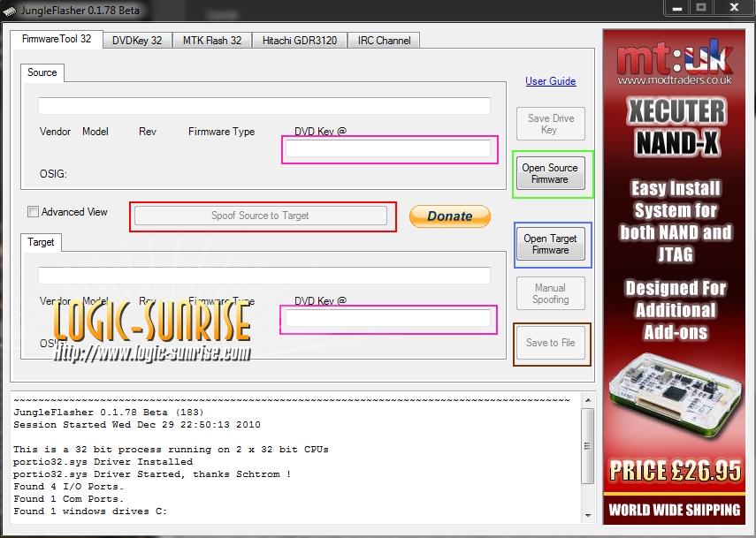Click the orange Donate button
Screen dimensions: 756x538
[450, 216]
